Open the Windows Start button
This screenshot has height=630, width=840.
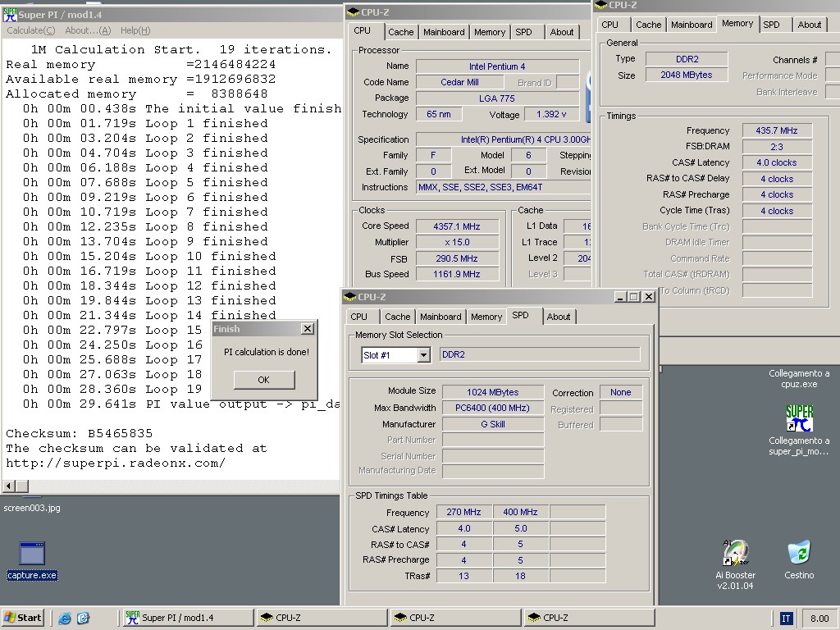pos(23,618)
